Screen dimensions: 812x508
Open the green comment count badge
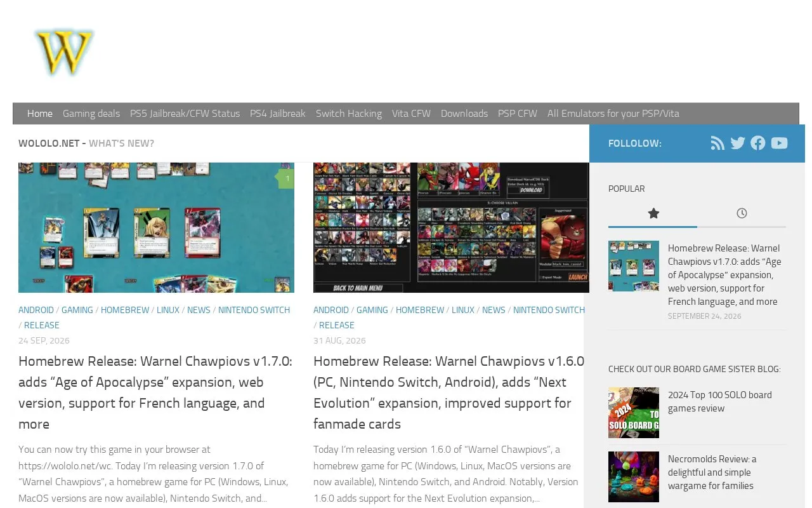pos(286,178)
